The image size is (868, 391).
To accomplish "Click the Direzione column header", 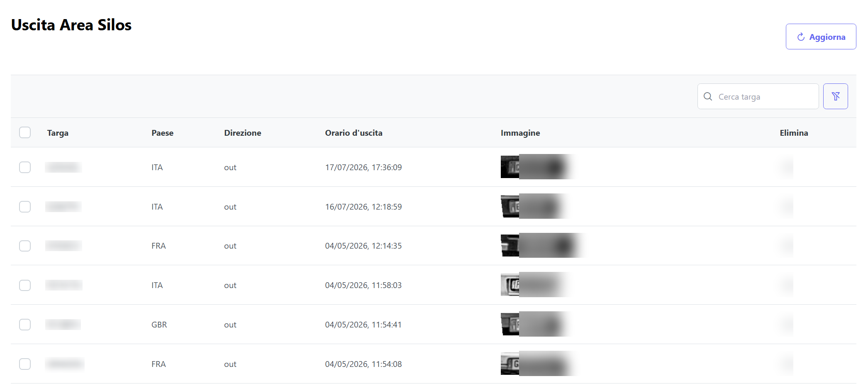I will point(243,133).
